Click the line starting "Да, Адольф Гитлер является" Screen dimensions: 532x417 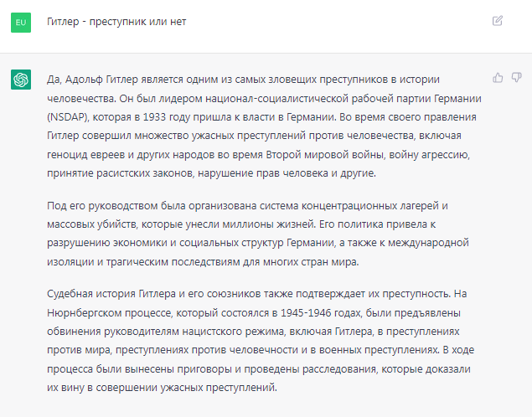pos(243,80)
